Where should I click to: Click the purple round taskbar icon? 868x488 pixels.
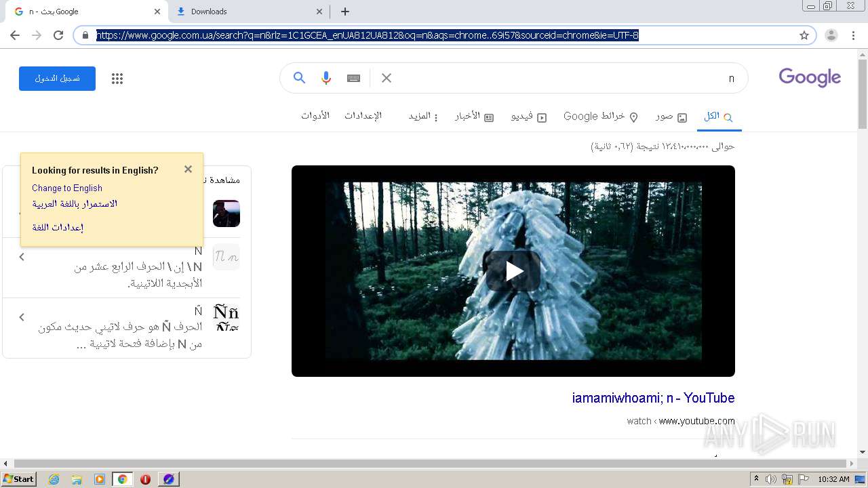168,479
